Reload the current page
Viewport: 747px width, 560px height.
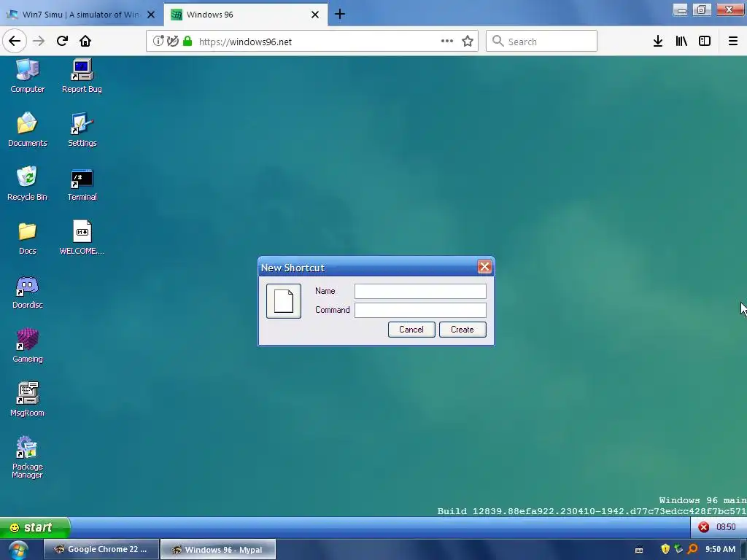click(x=62, y=41)
